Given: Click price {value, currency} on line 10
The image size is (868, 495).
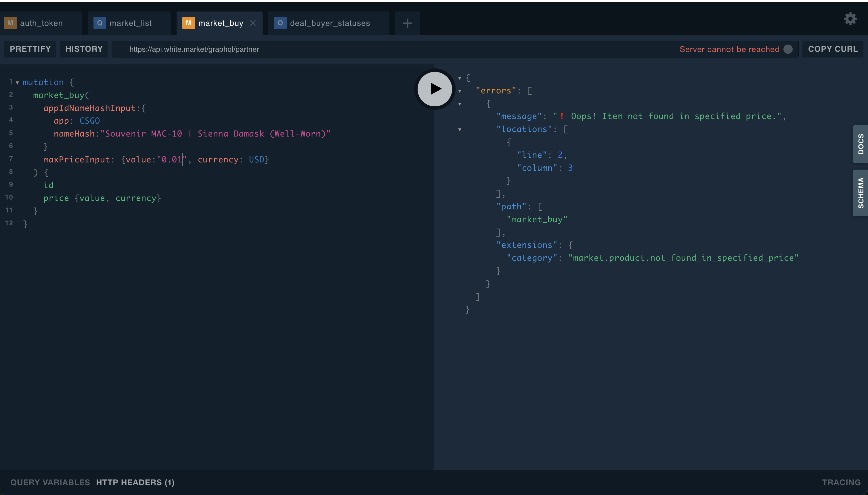Looking at the screenshot, I should (102, 198).
